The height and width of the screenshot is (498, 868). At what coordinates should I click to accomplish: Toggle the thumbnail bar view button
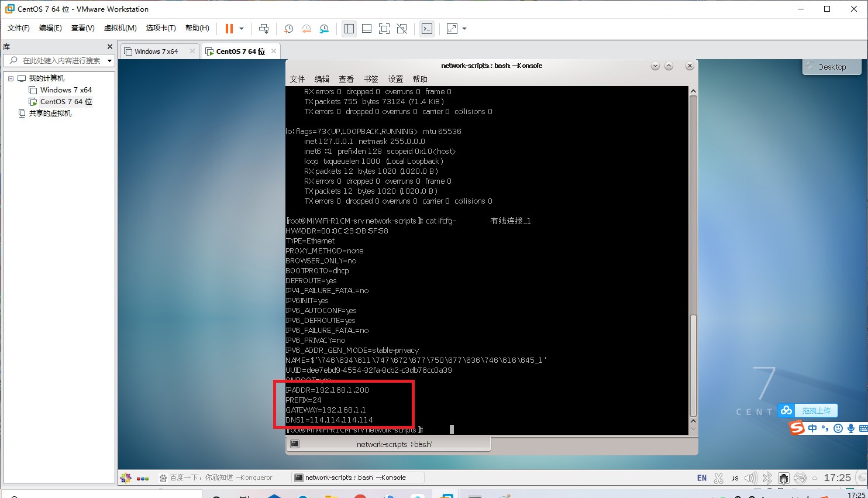367,29
